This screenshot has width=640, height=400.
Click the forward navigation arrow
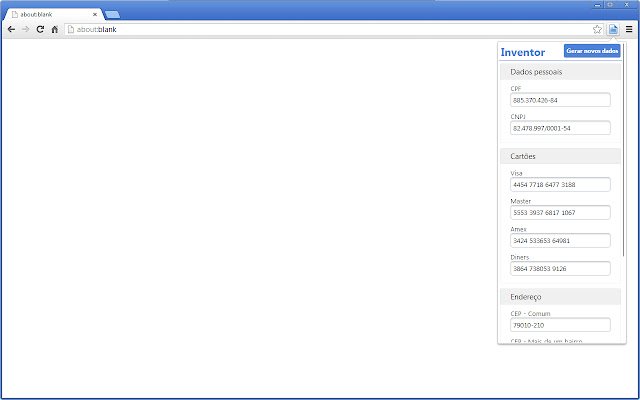point(26,29)
